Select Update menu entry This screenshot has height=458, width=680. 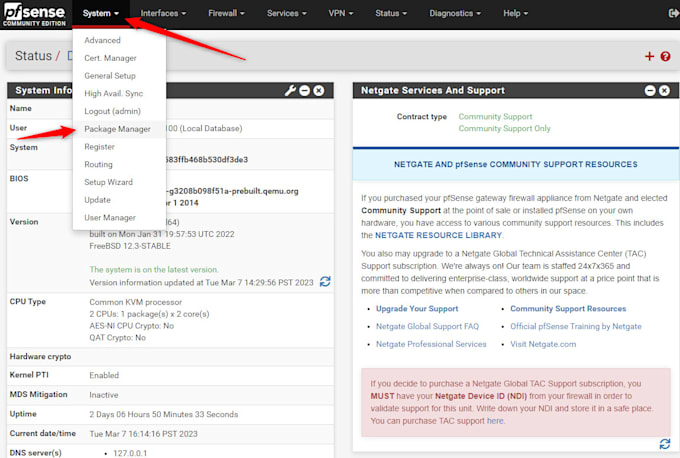click(119, 200)
